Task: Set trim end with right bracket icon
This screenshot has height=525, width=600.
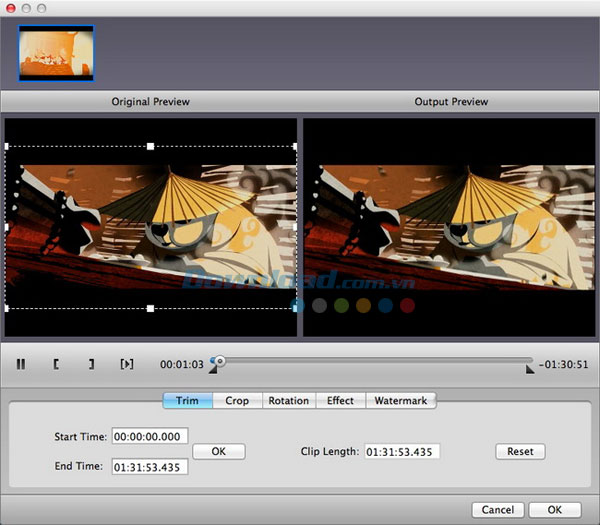Action: [x=91, y=364]
